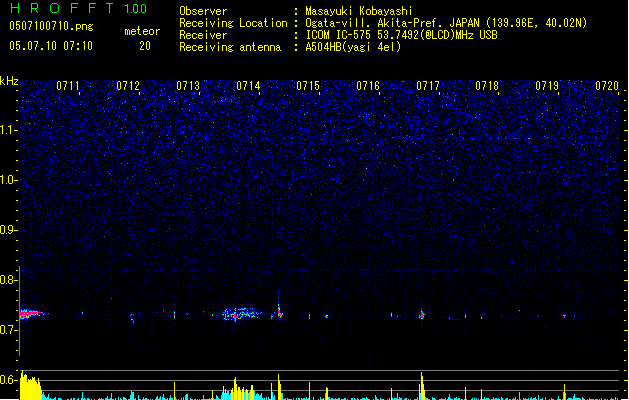Click the meteor echo at 0717

point(422,314)
